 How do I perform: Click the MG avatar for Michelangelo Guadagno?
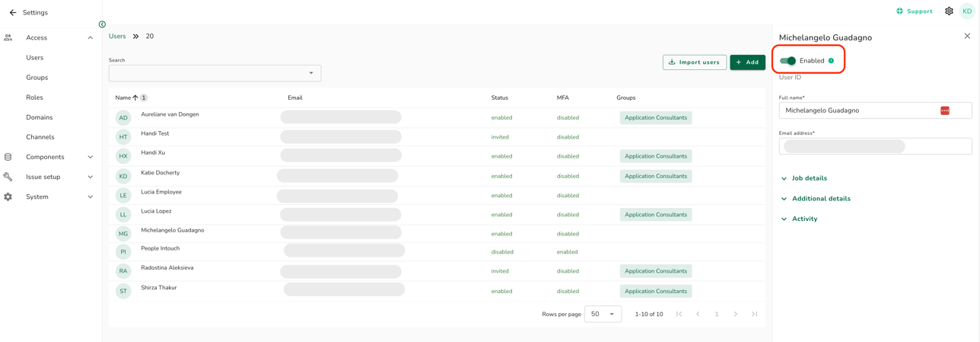123,234
